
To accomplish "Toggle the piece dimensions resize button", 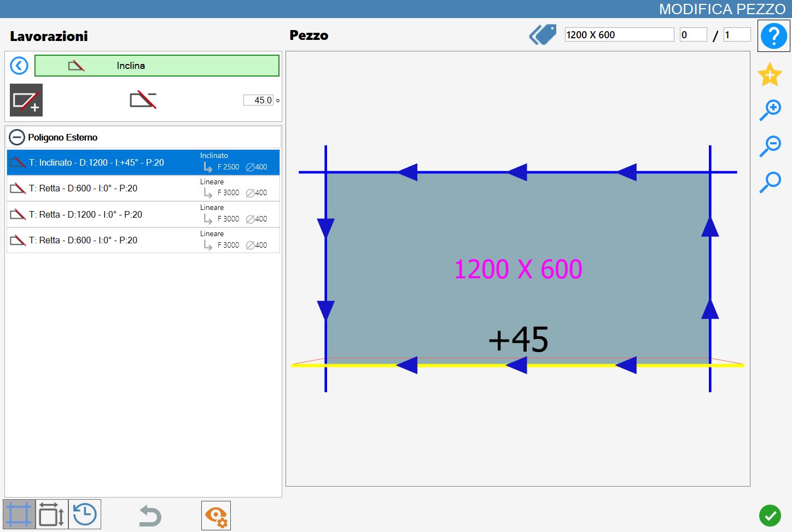I will click(52, 515).
